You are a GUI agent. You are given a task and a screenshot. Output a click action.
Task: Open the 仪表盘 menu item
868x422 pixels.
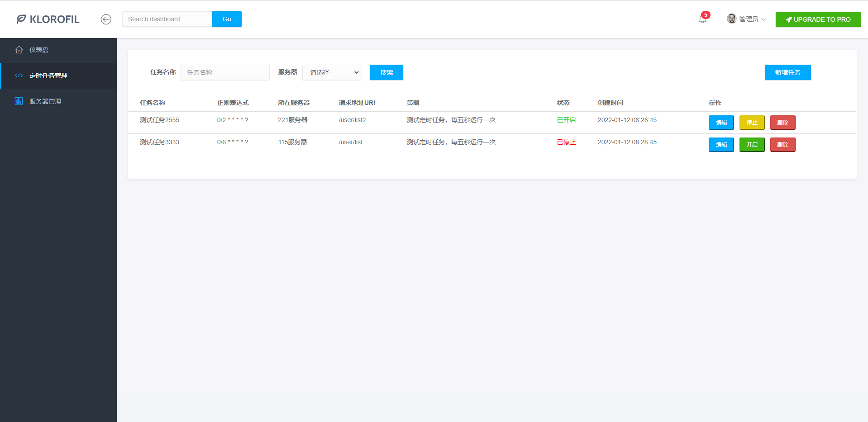[x=58, y=50]
